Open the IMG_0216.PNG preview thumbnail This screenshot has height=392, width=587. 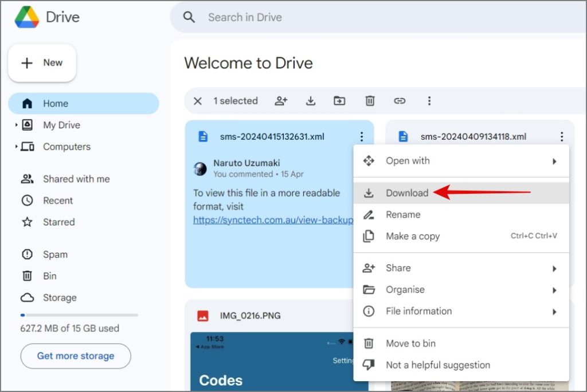click(x=272, y=362)
